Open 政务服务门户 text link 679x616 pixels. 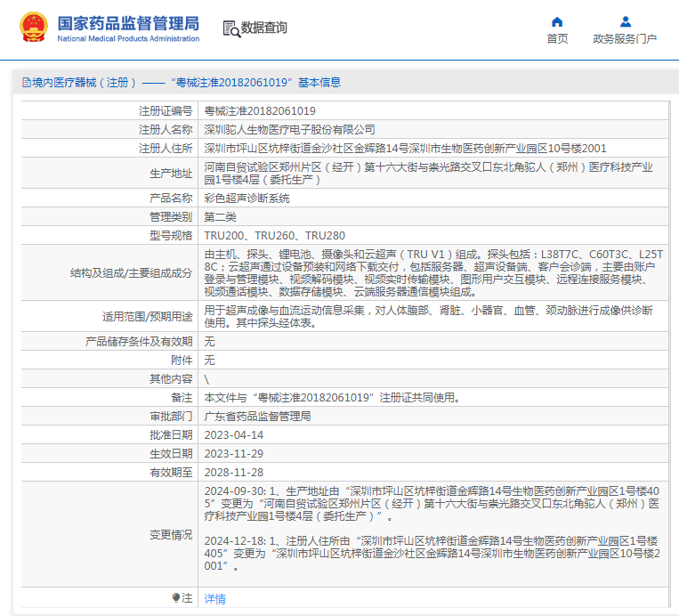pos(625,39)
